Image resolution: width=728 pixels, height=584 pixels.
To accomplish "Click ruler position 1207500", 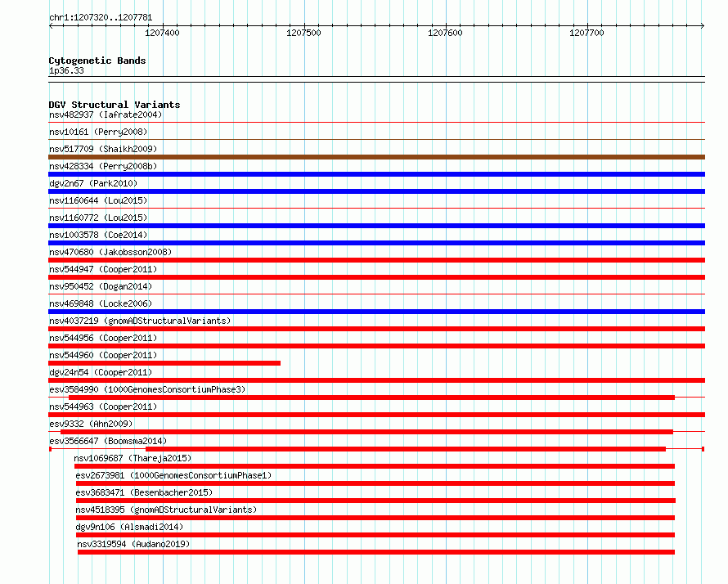I will pyautogui.click(x=303, y=33).
